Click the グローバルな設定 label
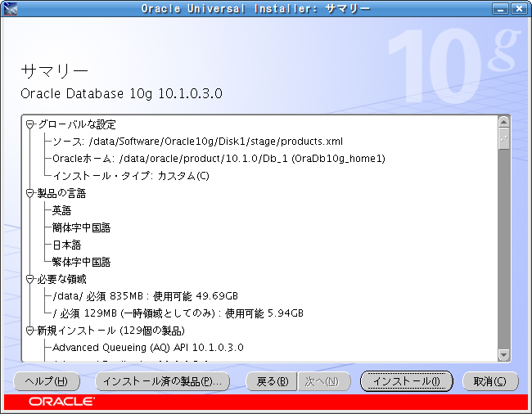This screenshot has width=532, height=414. (x=77, y=125)
